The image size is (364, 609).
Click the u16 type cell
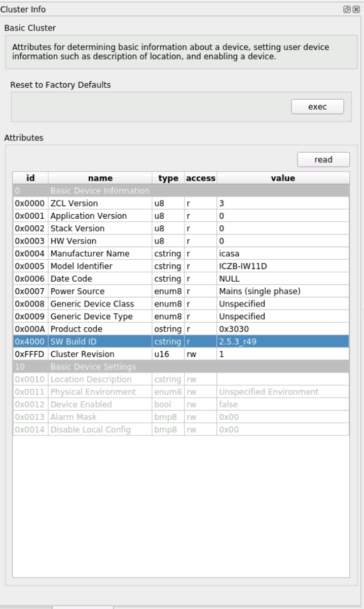point(168,354)
